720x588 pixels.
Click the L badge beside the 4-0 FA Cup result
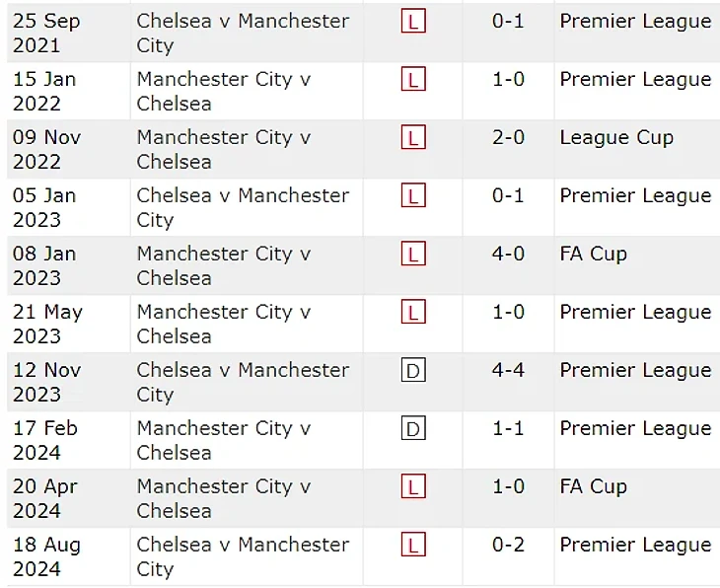tap(413, 254)
